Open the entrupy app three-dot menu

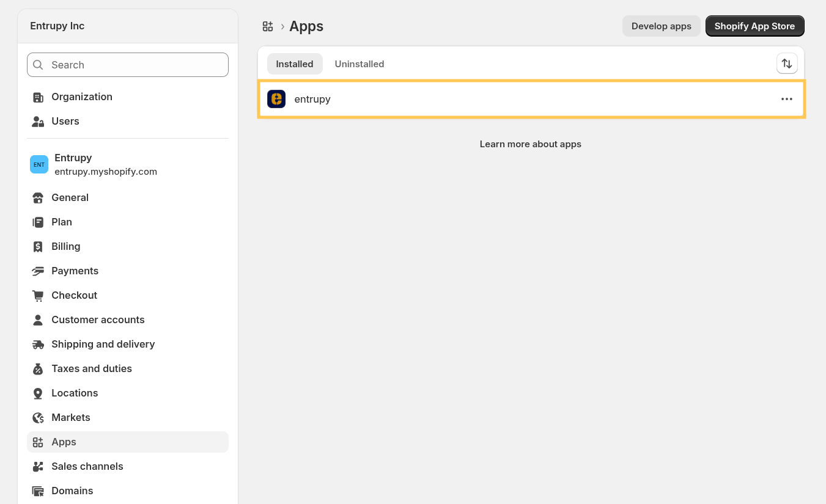[787, 99]
